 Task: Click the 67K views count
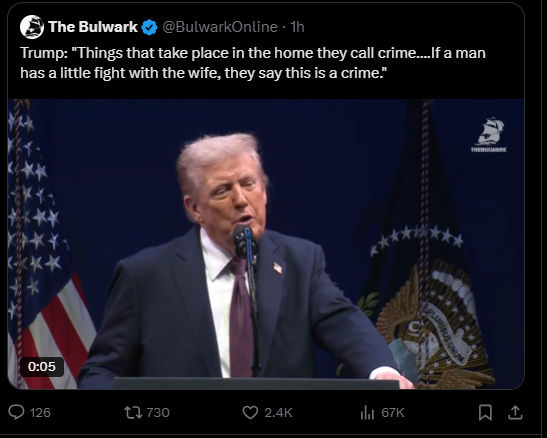click(x=393, y=413)
